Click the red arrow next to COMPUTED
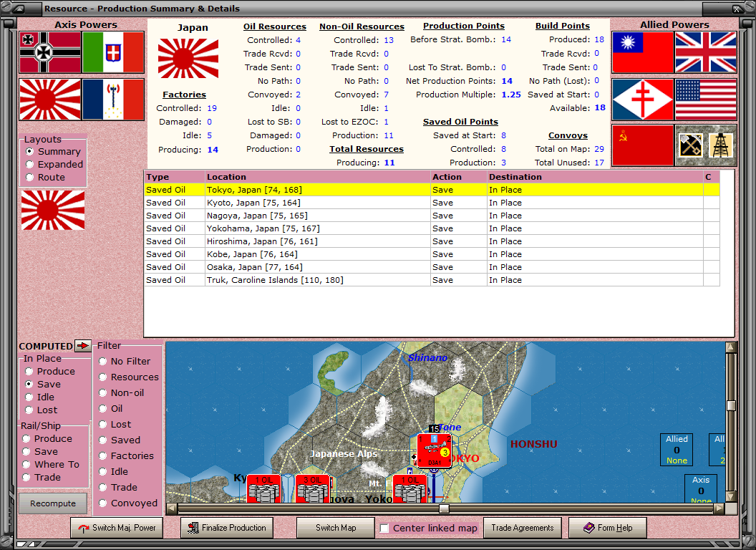The width and height of the screenshot is (756, 550). tap(83, 345)
